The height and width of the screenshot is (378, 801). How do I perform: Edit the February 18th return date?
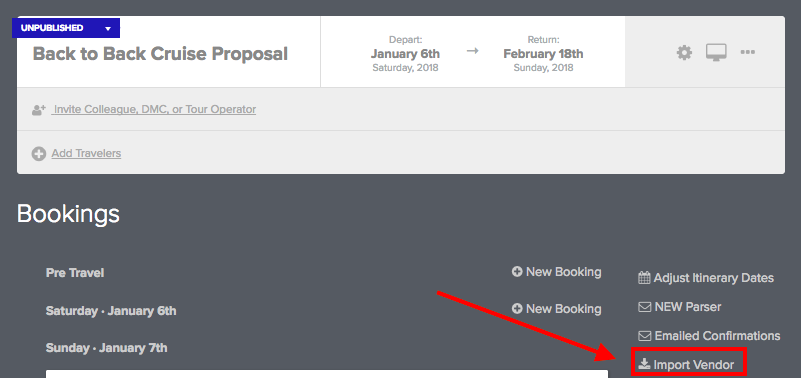pos(543,54)
